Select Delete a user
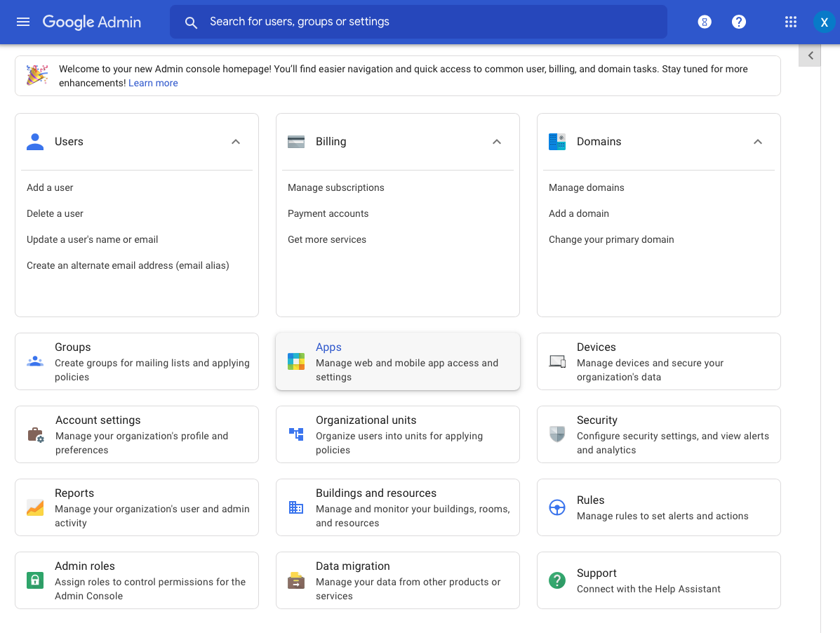The image size is (840, 633). 55,213
